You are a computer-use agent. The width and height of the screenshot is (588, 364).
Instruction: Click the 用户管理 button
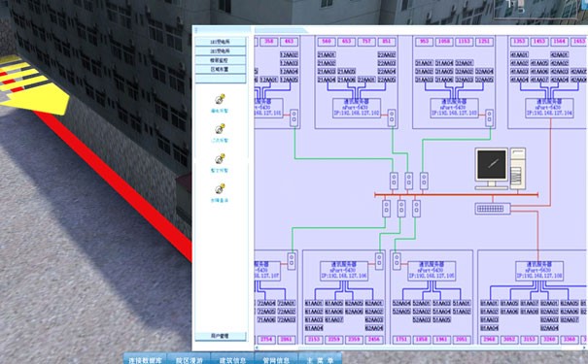tap(221, 336)
